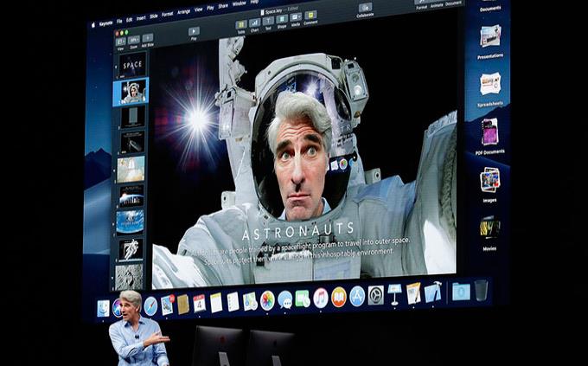Start the slideshow with the Play toolbar button
Viewport: 588px width, 366px height.
pos(194,31)
